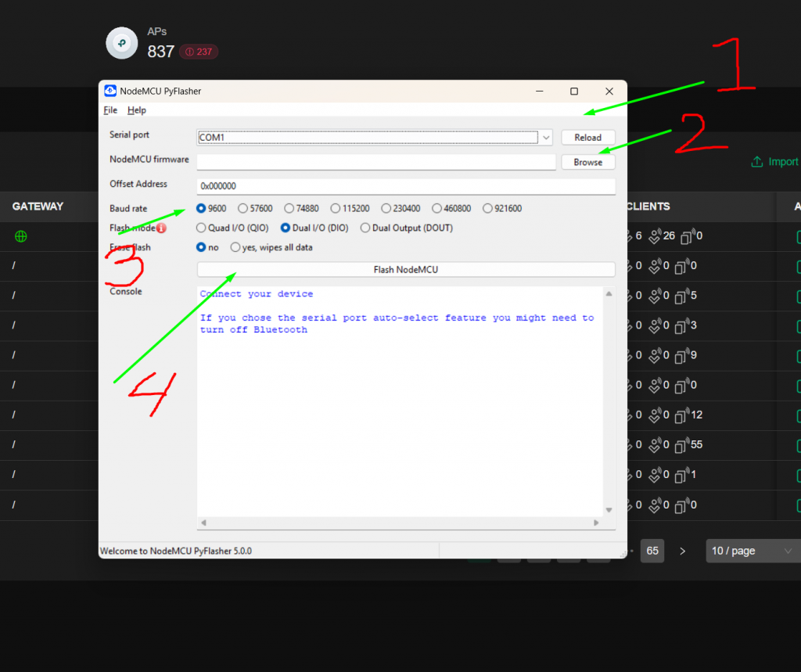Click the APs count 837

click(x=161, y=52)
